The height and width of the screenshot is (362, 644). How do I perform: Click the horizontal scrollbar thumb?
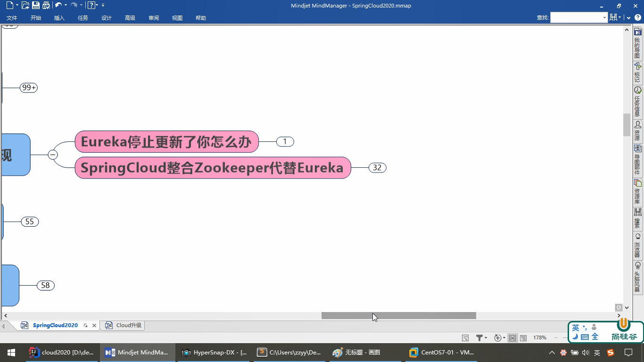[x=399, y=315]
